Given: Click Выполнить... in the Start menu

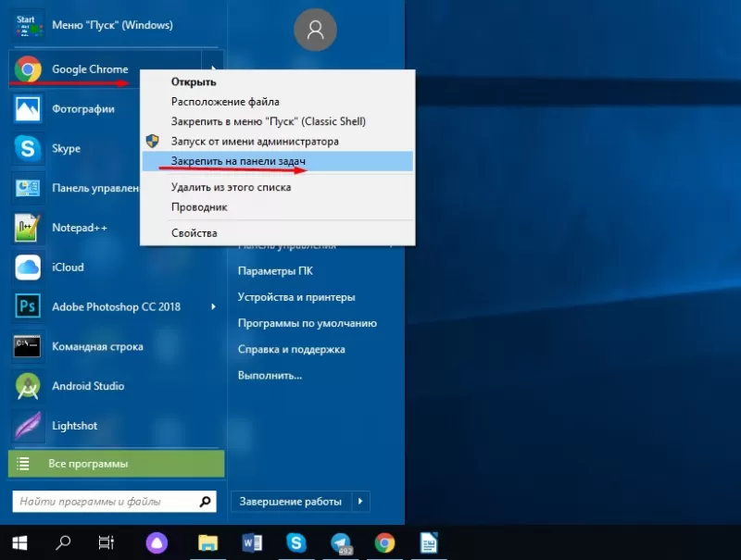Looking at the screenshot, I should (x=270, y=376).
